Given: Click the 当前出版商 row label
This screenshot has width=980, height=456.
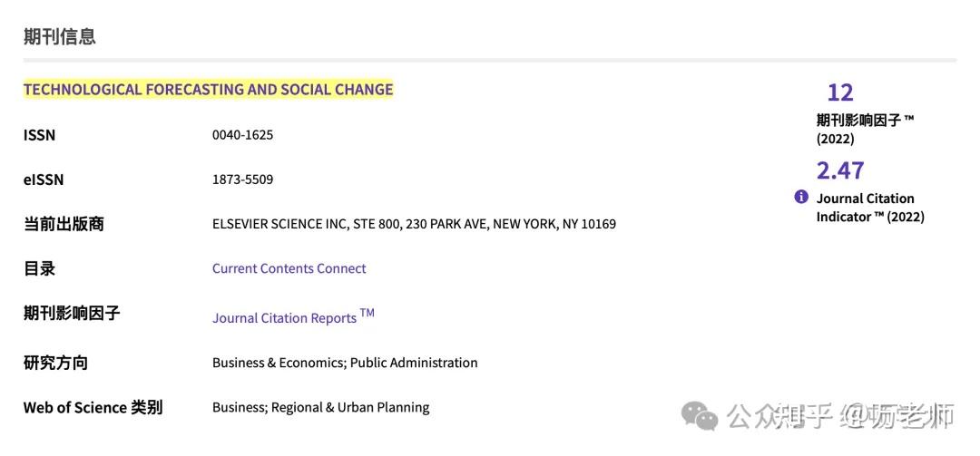Looking at the screenshot, I should (x=64, y=224).
